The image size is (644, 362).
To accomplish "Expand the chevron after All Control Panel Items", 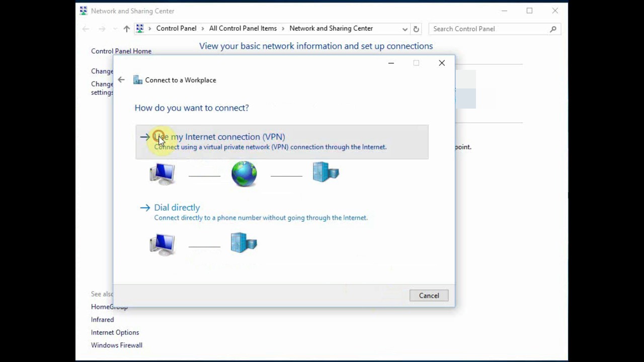I will (x=283, y=29).
